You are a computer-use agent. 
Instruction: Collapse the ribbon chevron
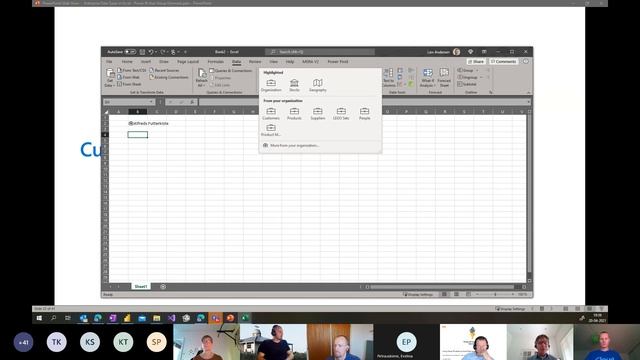529,92
